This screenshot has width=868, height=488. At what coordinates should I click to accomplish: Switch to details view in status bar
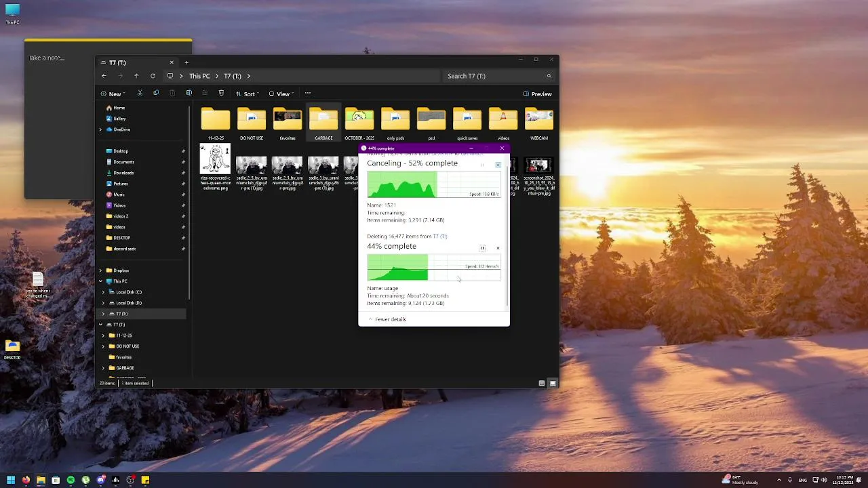542,383
